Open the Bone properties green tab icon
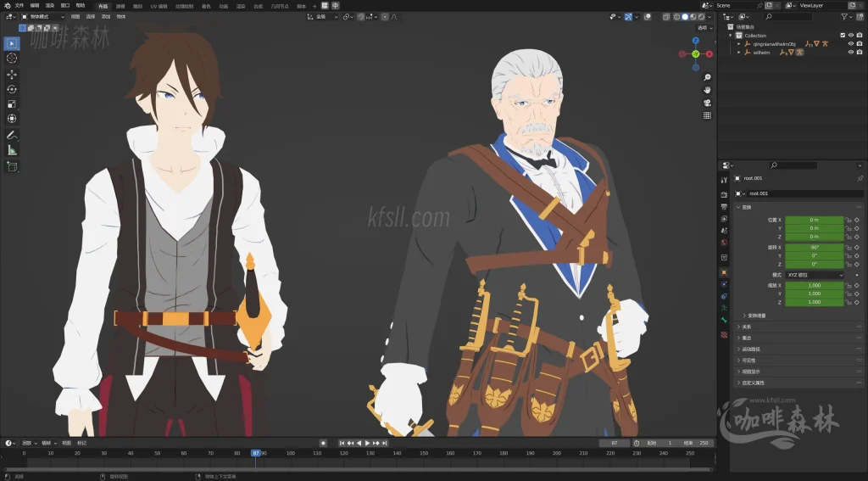This screenshot has width=868, height=481. point(724,321)
